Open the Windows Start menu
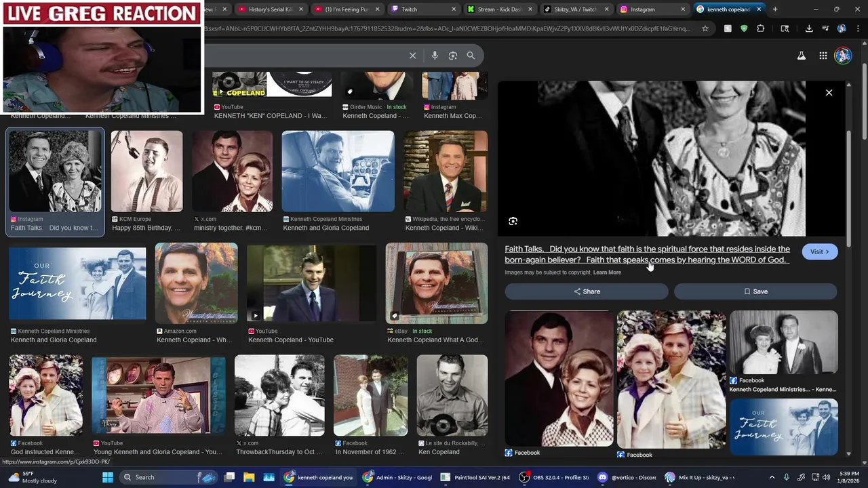868x488 pixels. click(108, 477)
